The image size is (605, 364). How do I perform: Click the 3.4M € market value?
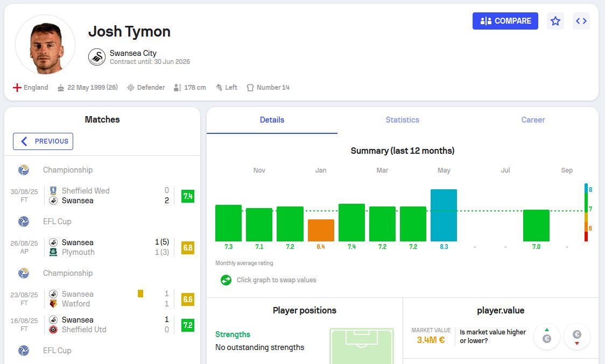coord(431,340)
